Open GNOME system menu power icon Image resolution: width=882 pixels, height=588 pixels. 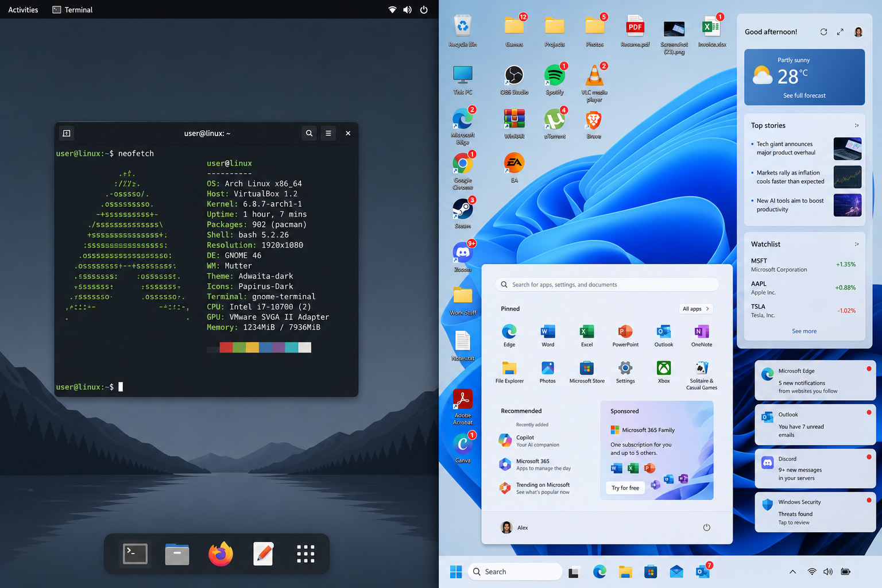coord(424,10)
